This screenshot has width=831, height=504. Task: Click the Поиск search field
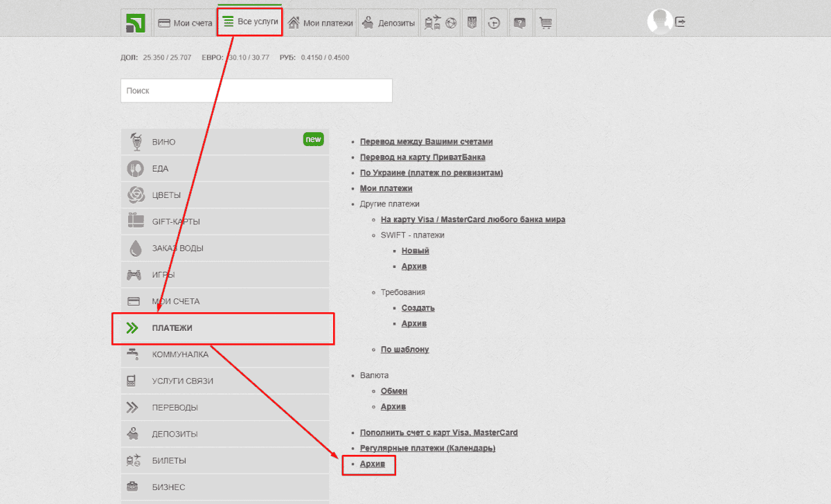tap(256, 91)
